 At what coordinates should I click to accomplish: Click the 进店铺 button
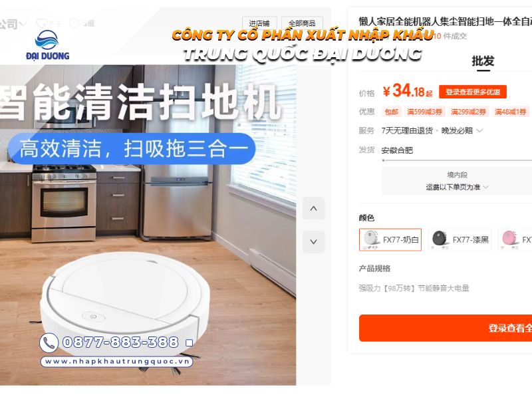[x=259, y=23]
